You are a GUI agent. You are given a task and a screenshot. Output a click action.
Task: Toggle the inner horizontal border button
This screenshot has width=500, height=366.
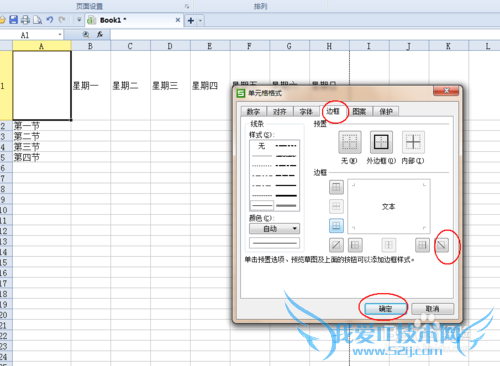pos(336,206)
